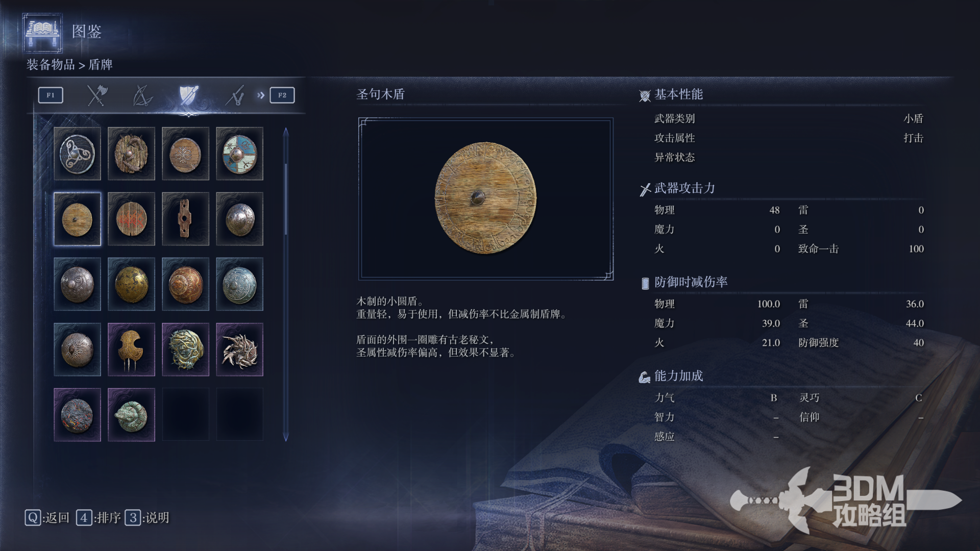The image size is (980, 551).
Task: Click the F1 previous category button
Action: point(51,95)
